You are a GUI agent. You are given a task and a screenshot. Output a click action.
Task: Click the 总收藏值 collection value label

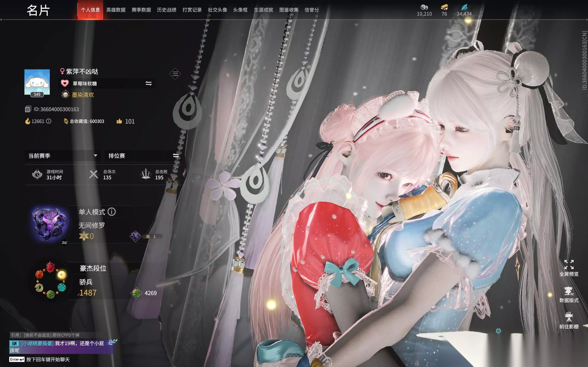point(87,121)
